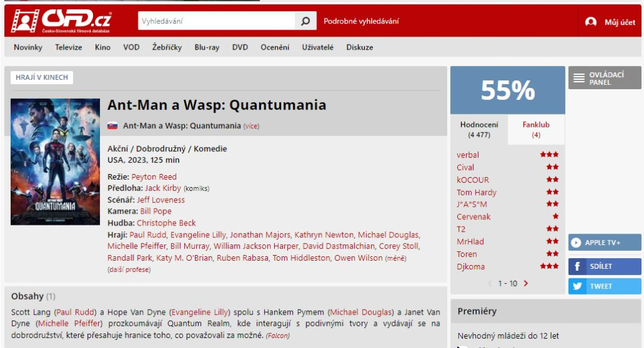This screenshot has height=348, width=644.
Task: Open director Peyton Reed's page
Action: pyautogui.click(x=154, y=177)
